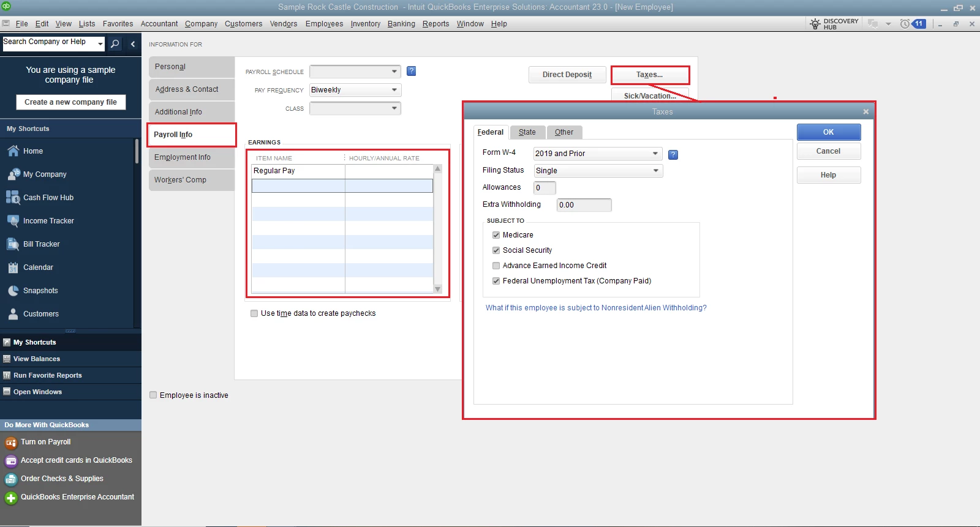Click the Home house icon
The width and height of the screenshot is (980, 527).
(13, 151)
